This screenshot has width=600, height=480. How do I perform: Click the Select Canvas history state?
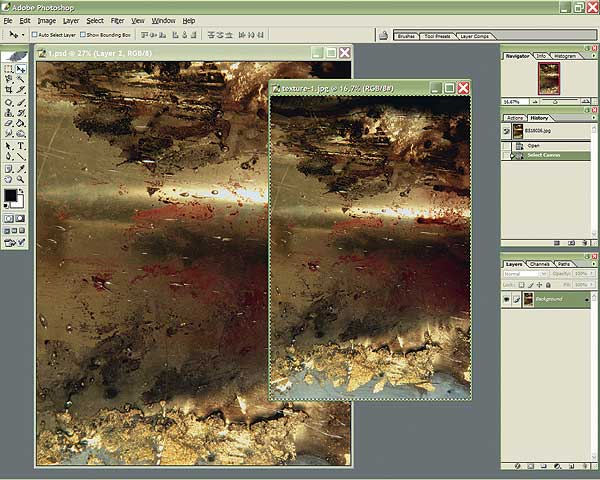click(x=545, y=156)
